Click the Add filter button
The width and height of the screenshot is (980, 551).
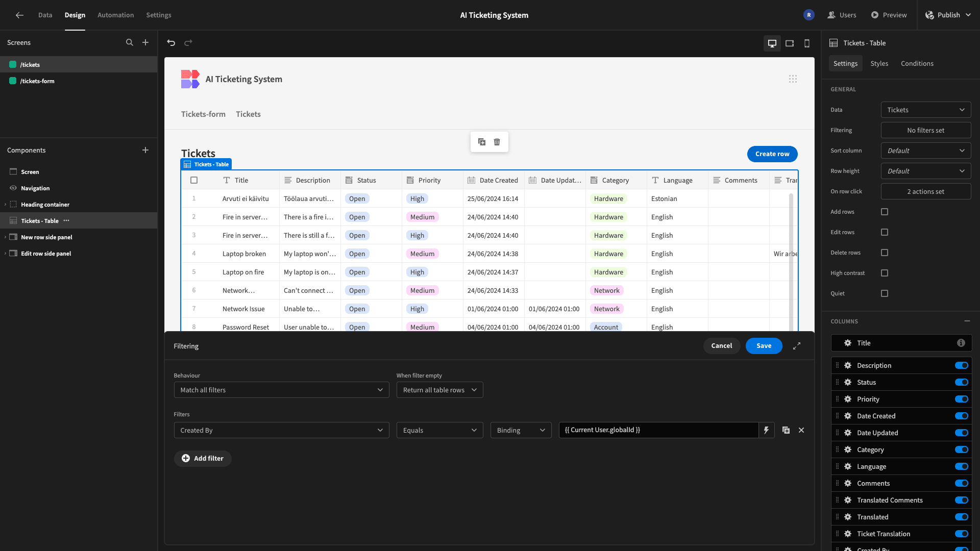pyautogui.click(x=203, y=459)
